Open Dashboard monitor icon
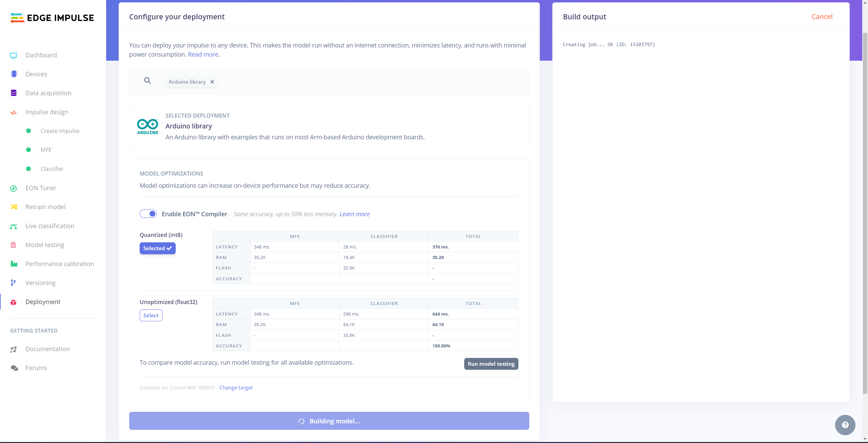 (14, 55)
